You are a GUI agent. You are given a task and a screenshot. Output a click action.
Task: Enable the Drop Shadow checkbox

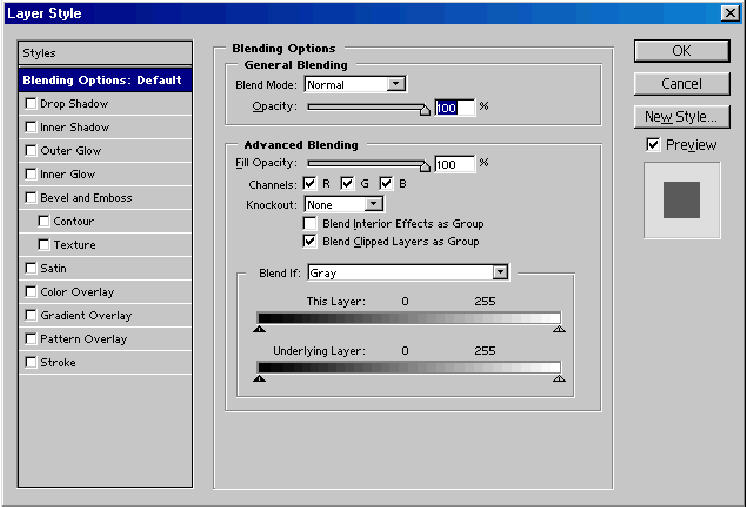[31, 104]
